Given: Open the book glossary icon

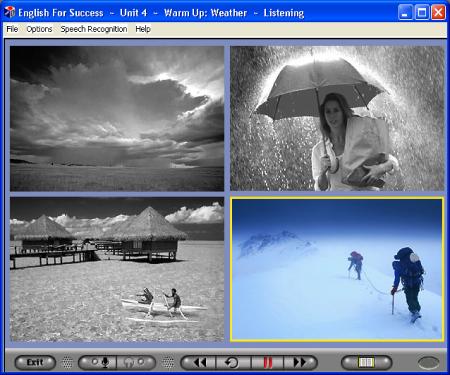Looking at the screenshot, I should [366, 362].
